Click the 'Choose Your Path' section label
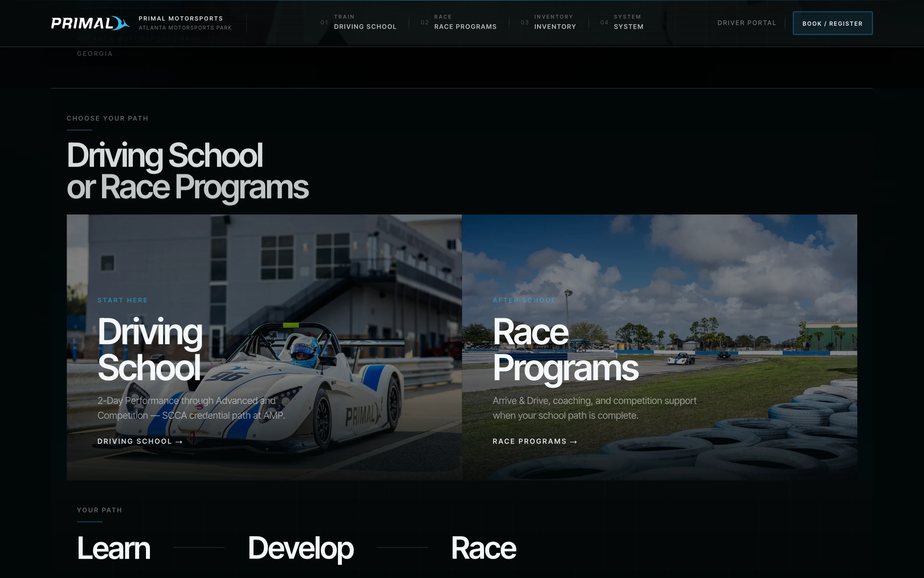Image resolution: width=924 pixels, height=578 pixels. pyautogui.click(x=108, y=118)
